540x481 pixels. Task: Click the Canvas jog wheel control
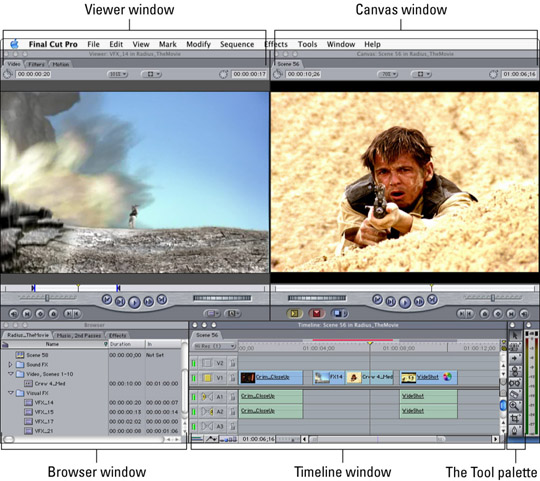(317, 298)
